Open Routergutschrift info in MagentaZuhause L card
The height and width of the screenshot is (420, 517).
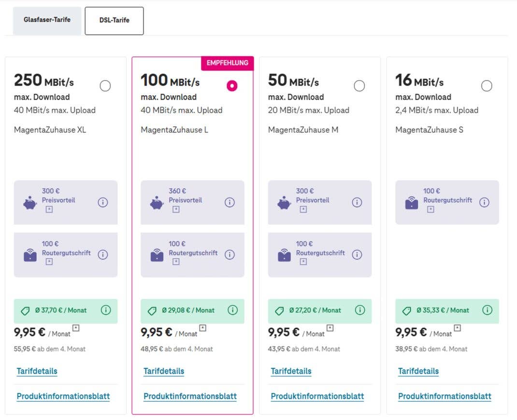230,254
